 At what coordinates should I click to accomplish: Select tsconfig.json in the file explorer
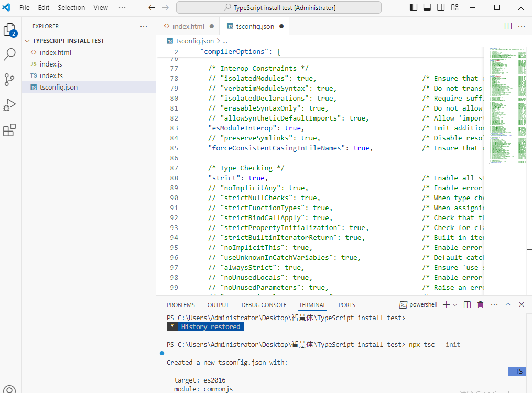pos(59,87)
